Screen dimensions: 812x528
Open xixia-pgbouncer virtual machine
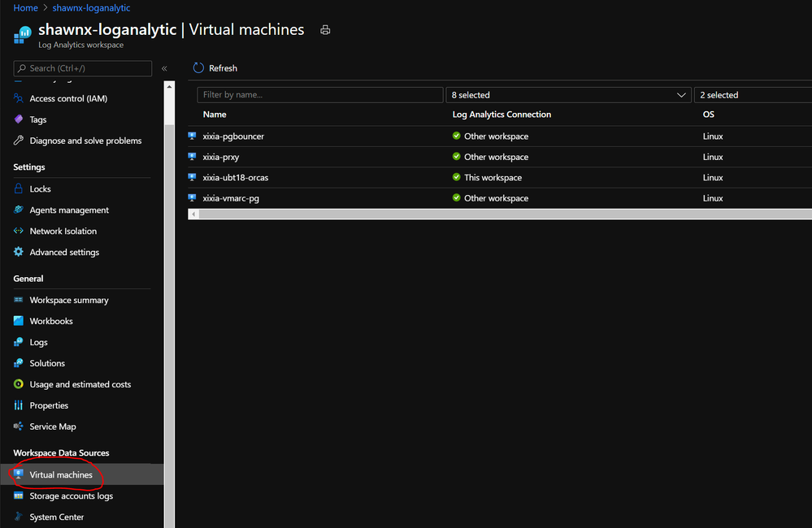pyautogui.click(x=233, y=136)
